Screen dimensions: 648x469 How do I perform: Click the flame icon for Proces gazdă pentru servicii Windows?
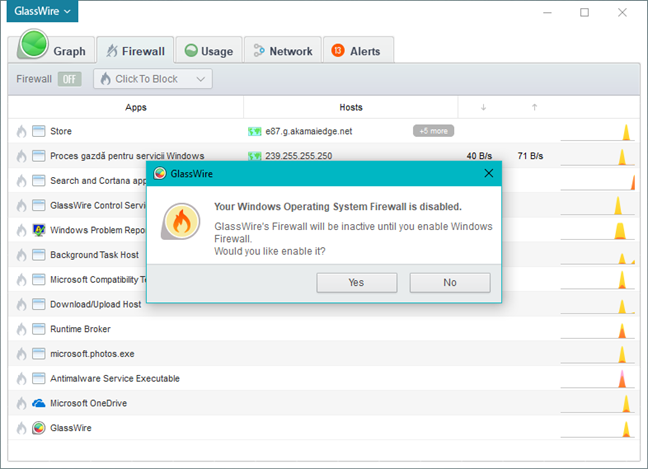tap(21, 156)
